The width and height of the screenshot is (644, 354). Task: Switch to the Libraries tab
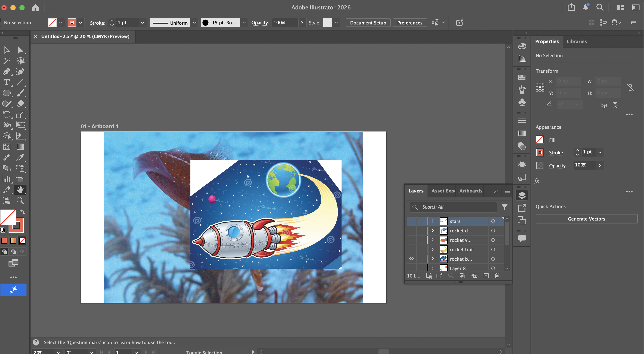pyautogui.click(x=576, y=42)
